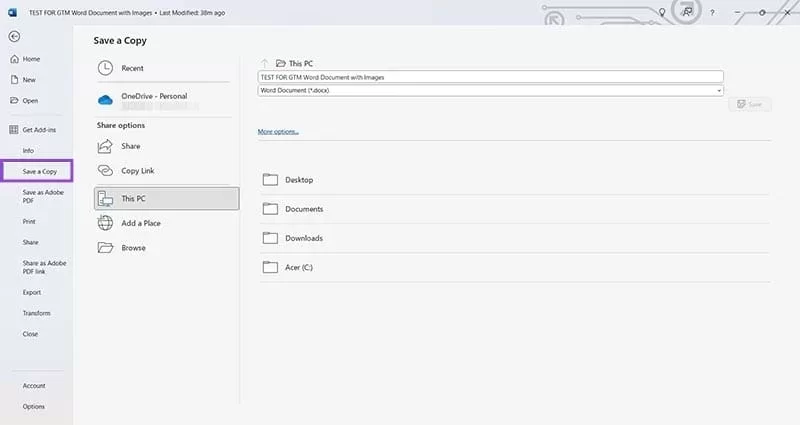Image resolution: width=800 pixels, height=425 pixels.
Task: Open Browse folder icon
Action: pos(106,248)
